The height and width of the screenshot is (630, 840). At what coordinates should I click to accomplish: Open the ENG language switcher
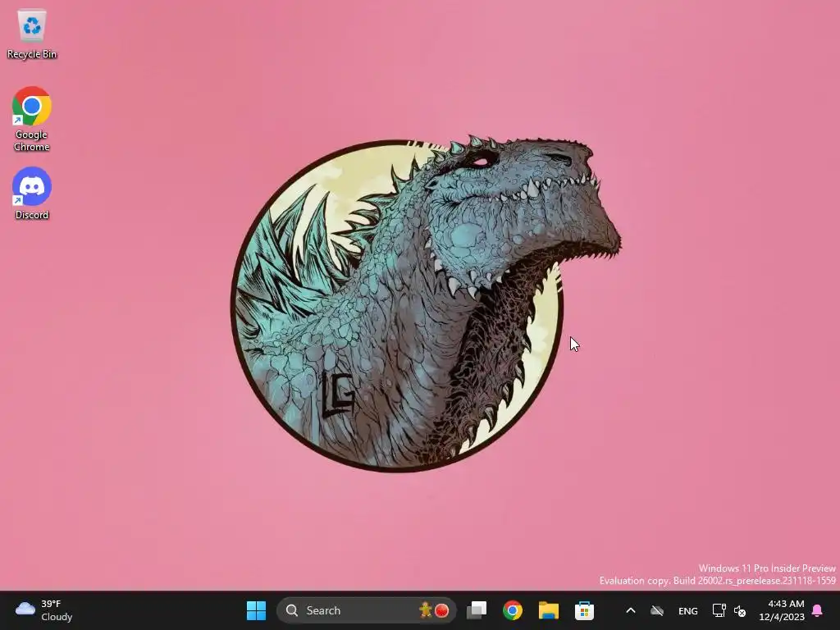pos(688,610)
